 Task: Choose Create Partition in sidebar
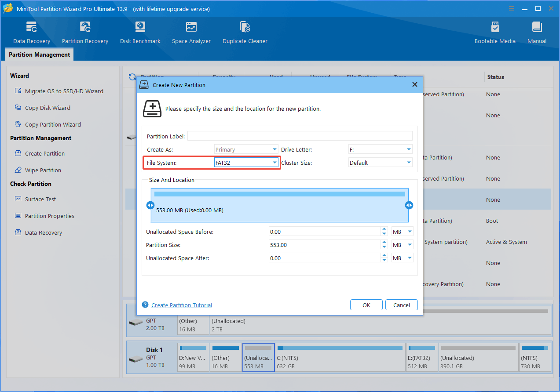pyautogui.click(x=40, y=153)
